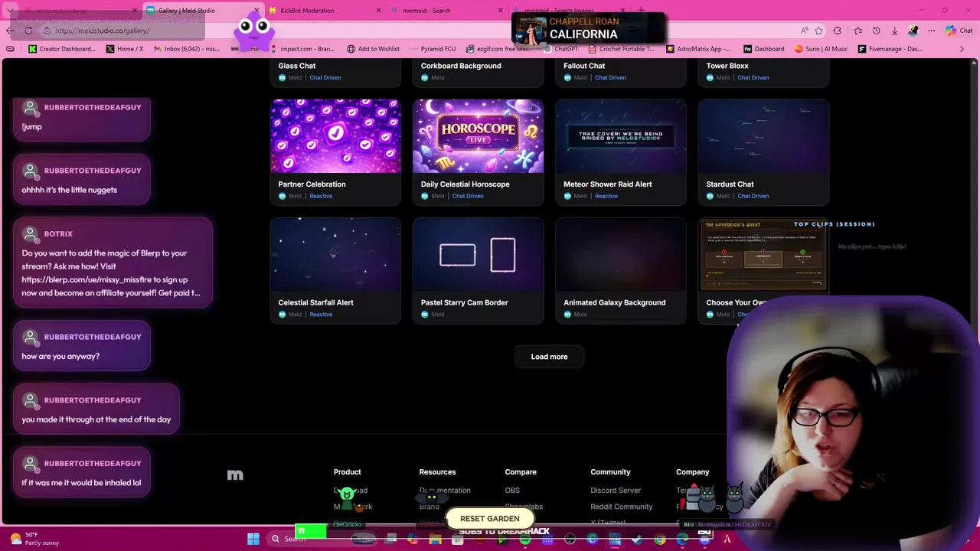
Task: Open the ezgif.com bookmark
Action: [x=498, y=49]
